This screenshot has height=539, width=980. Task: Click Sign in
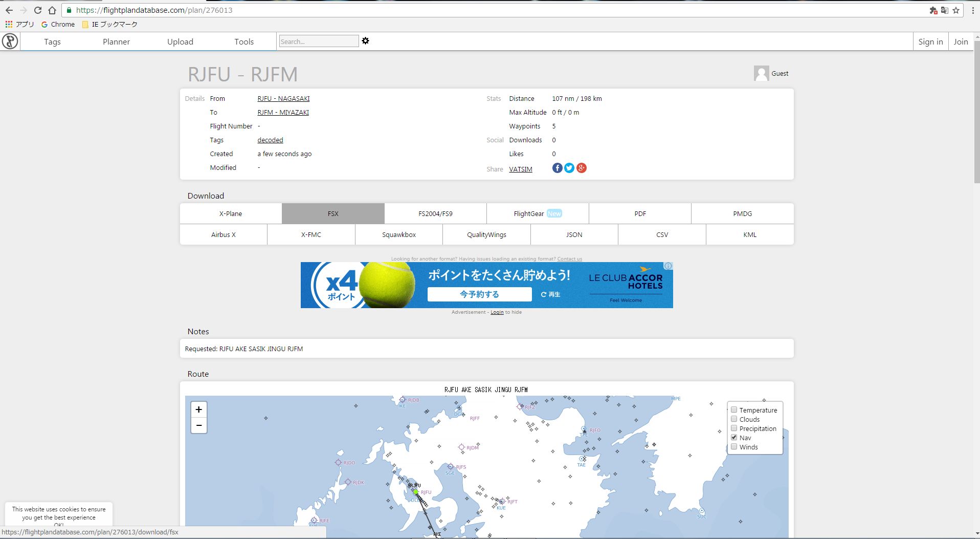930,41
